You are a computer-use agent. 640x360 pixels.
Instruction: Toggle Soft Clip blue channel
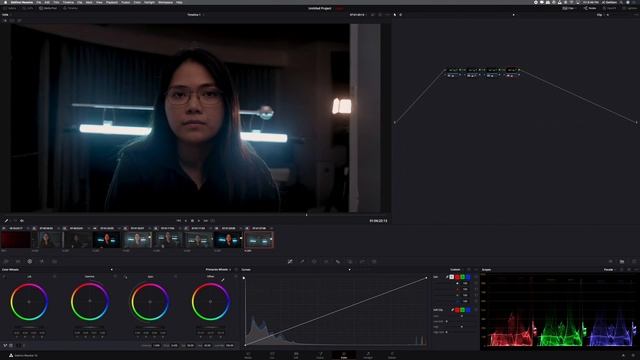(x=468, y=310)
